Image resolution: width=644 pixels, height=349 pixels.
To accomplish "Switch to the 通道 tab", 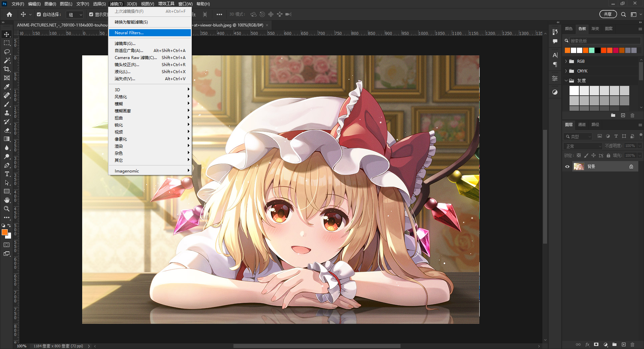I will [582, 124].
